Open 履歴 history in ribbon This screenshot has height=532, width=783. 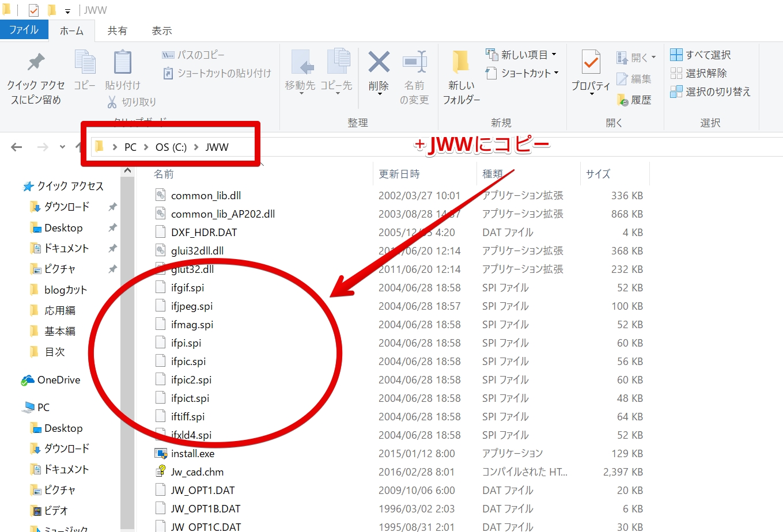pyautogui.click(x=634, y=100)
